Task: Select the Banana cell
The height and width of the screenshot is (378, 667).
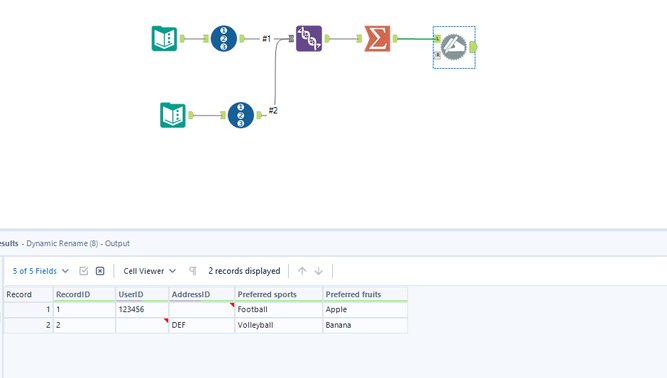Action: pos(365,325)
